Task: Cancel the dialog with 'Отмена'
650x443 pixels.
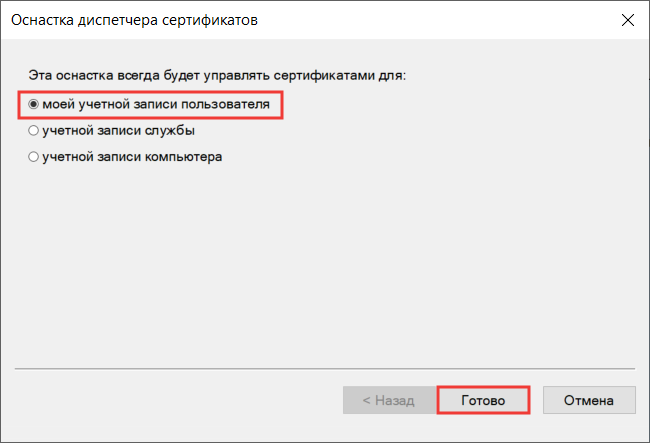Action: (x=589, y=400)
